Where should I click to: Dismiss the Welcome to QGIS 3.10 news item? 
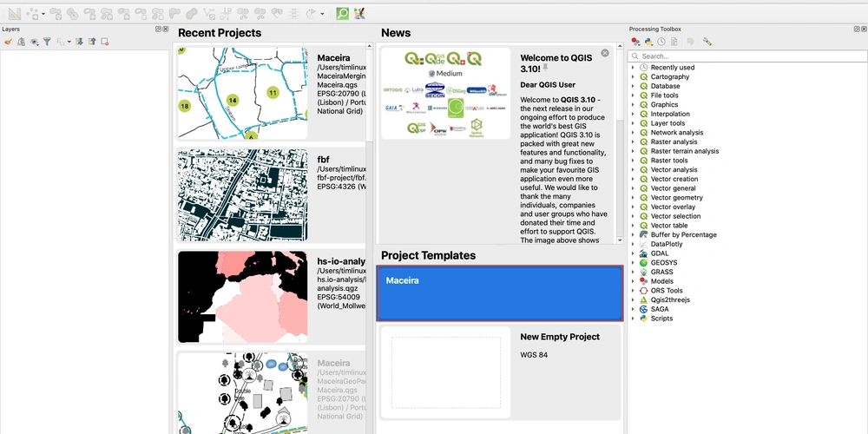coord(604,53)
